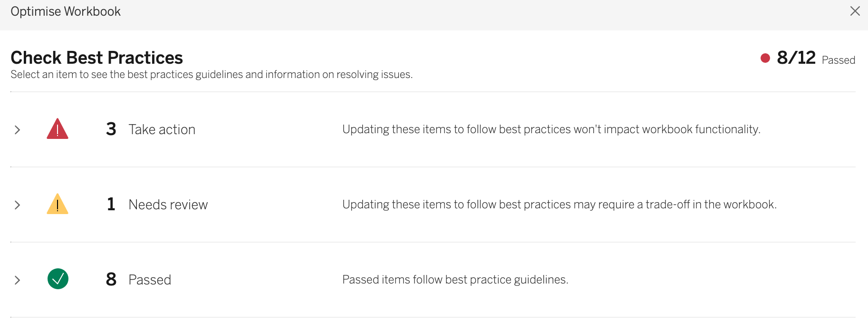Click the red status dot beside 8/12
This screenshot has width=868, height=333.
pos(765,58)
